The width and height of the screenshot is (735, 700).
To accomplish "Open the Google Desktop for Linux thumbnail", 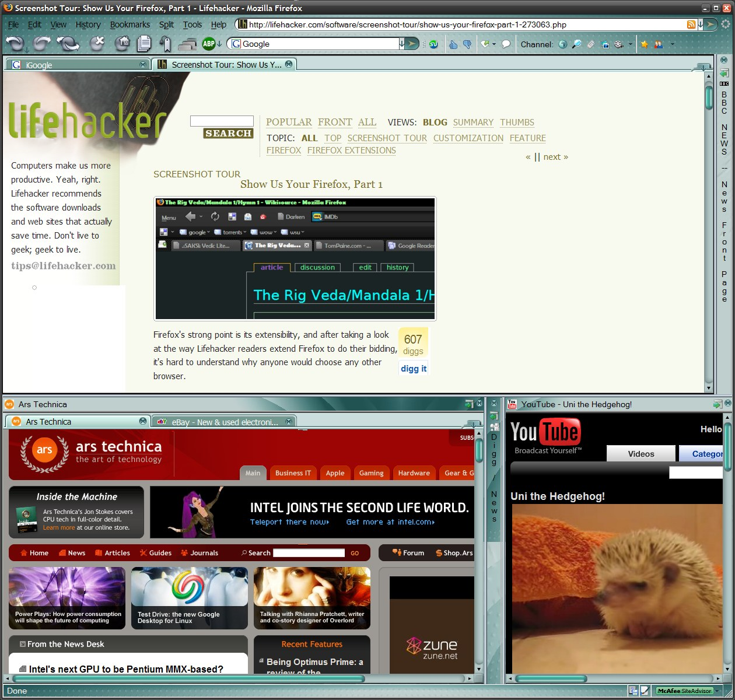I will click(x=190, y=598).
